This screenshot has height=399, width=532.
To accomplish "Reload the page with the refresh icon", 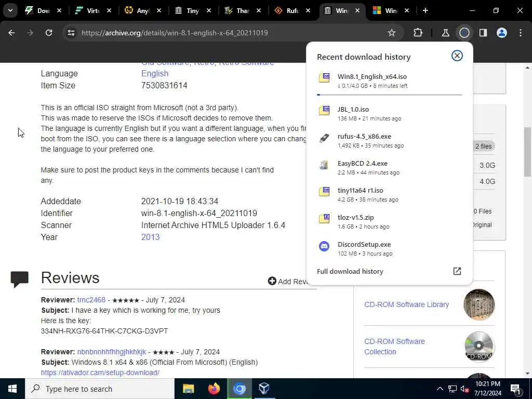I will pyautogui.click(x=49, y=33).
